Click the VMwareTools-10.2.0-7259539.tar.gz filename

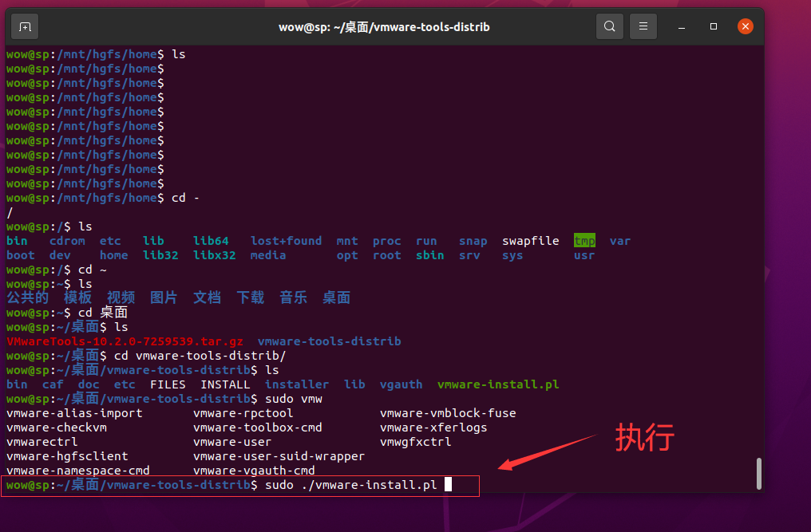point(125,341)
